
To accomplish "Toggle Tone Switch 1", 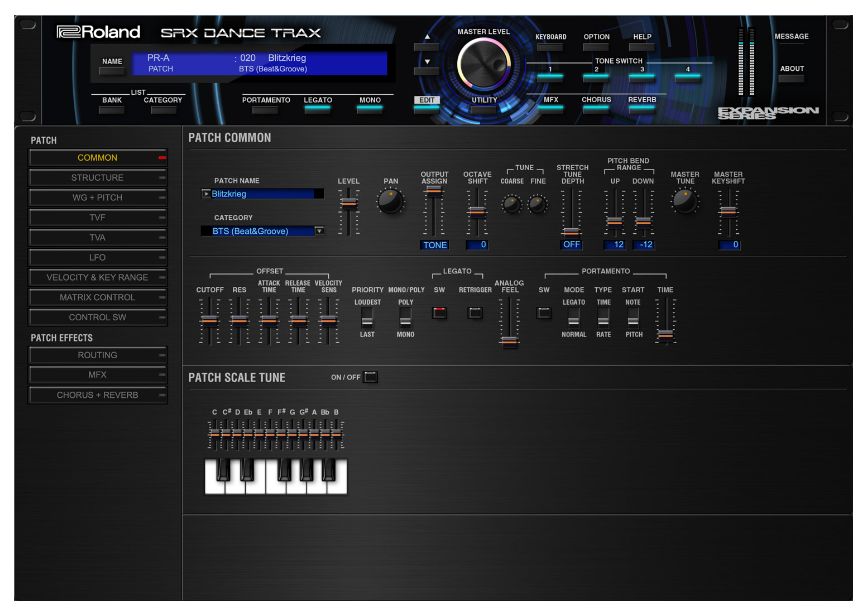I will [550, 76].
